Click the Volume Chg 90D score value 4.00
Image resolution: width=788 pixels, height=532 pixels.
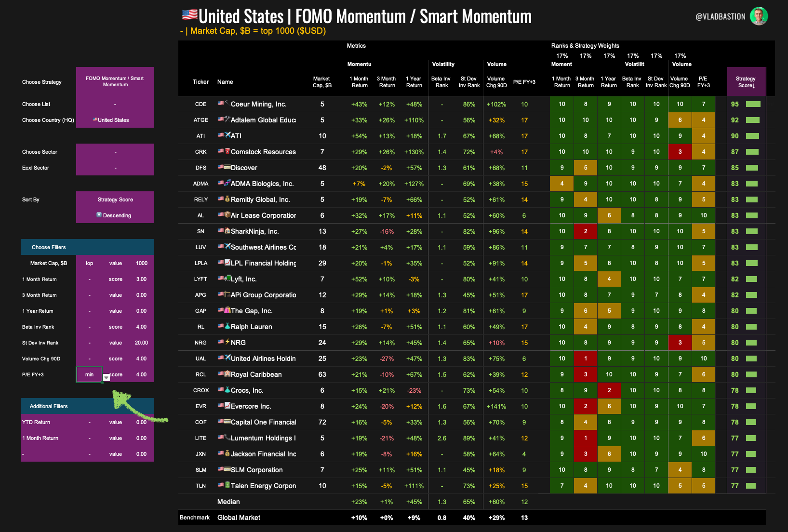[142, 359]
